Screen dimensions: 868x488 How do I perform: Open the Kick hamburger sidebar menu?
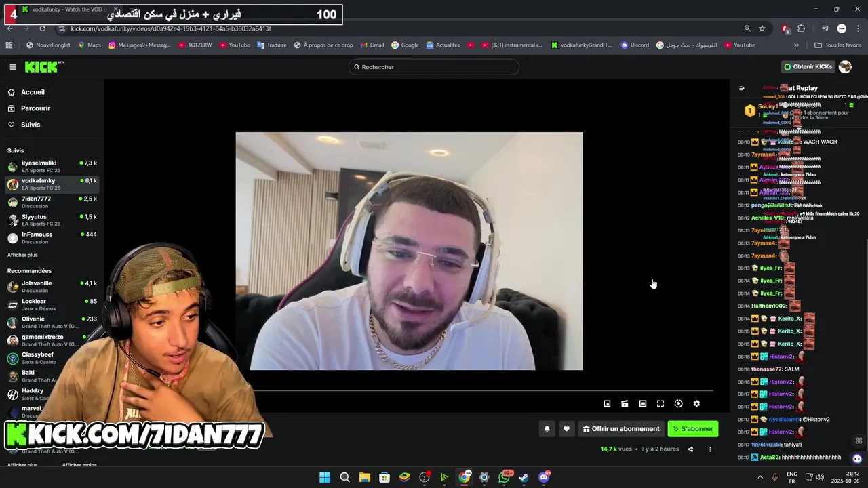(13, 66)
